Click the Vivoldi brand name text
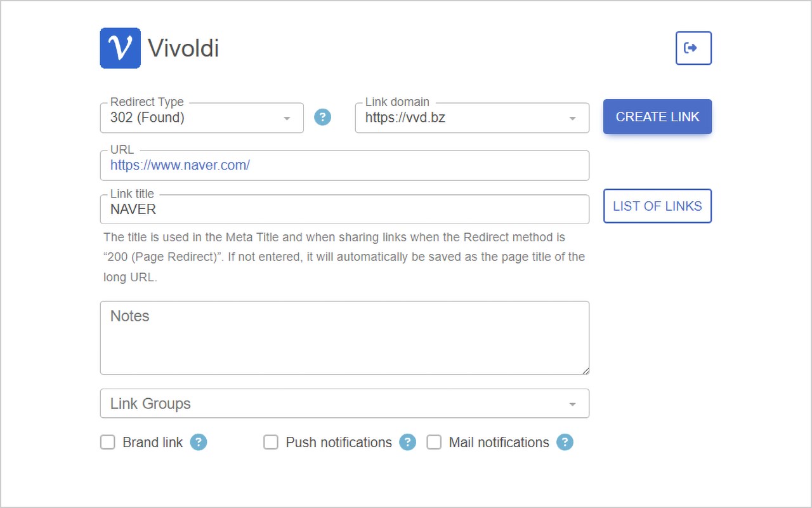Viewport: 812px width, 508px height. (183, 48)
